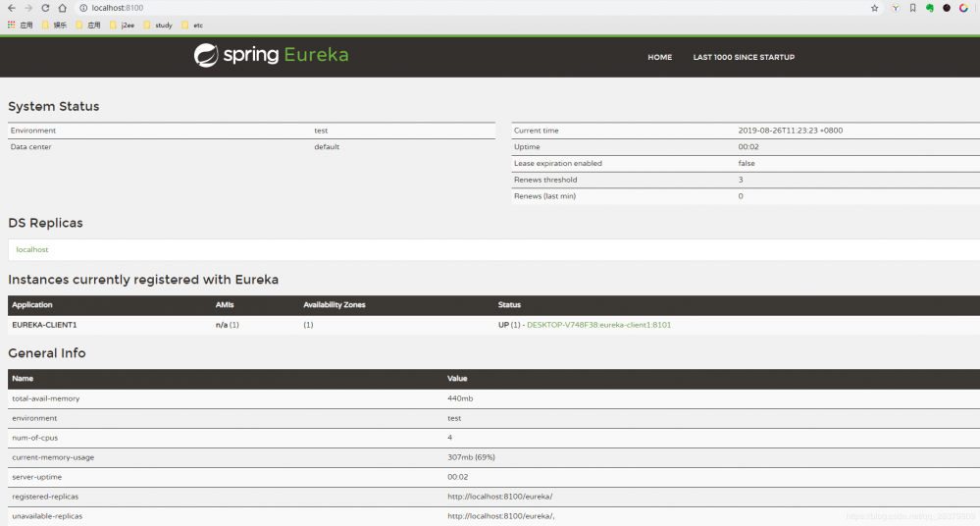The height and width of the screenshot is (526, 980).
Task: Select the Renews threshold label
Action: coord(545,180)
